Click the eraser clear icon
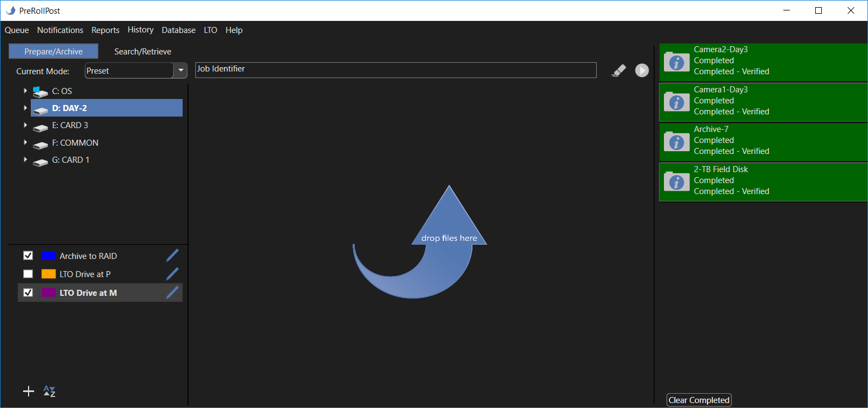This screenshot has width=868, height=408. click(619, 70)
